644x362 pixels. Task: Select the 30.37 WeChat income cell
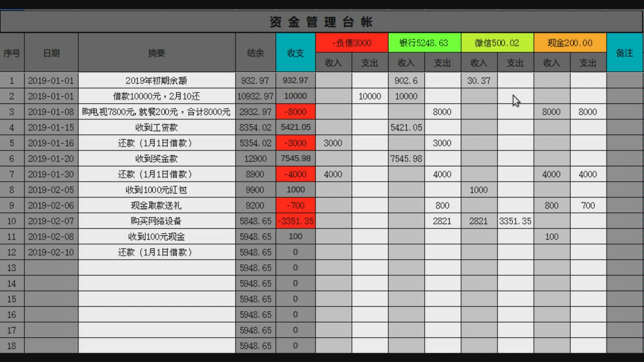point(479,81)
